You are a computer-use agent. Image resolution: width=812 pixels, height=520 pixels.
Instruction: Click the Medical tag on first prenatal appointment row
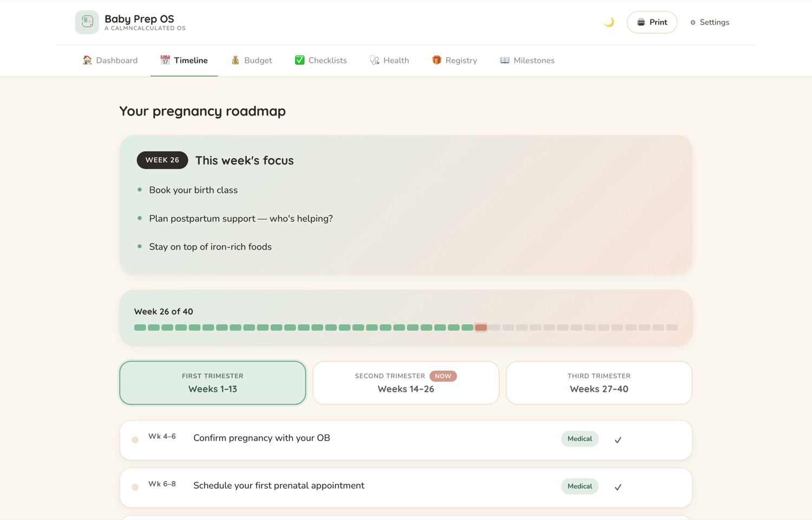580,486
